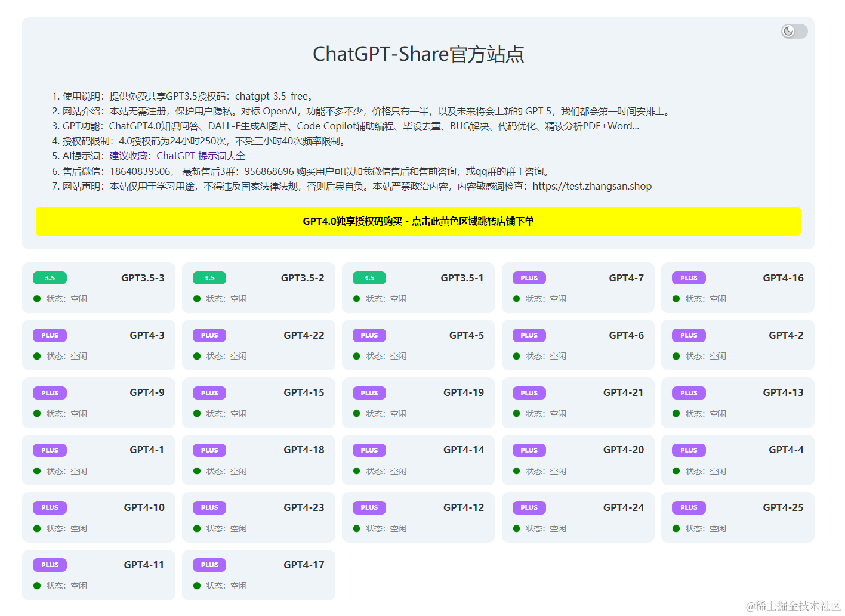
Task: Click the PLUS badge on GPT4-16
Action: coord(689,278)
